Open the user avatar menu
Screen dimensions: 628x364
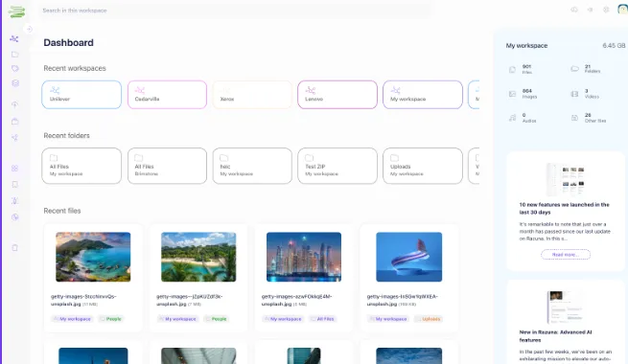tap(623, 10)
